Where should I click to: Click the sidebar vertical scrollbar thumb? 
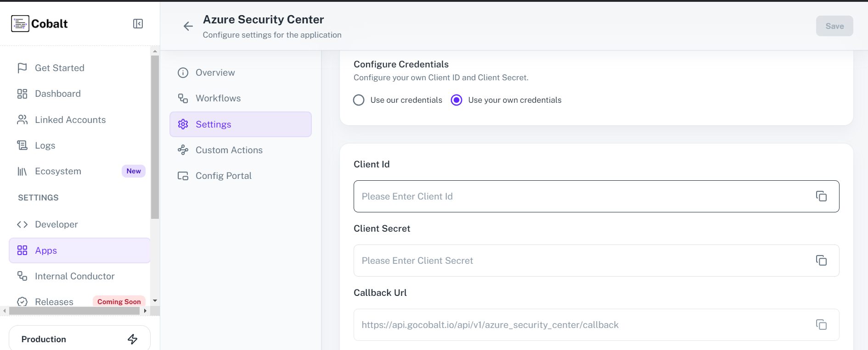point(155,137)
